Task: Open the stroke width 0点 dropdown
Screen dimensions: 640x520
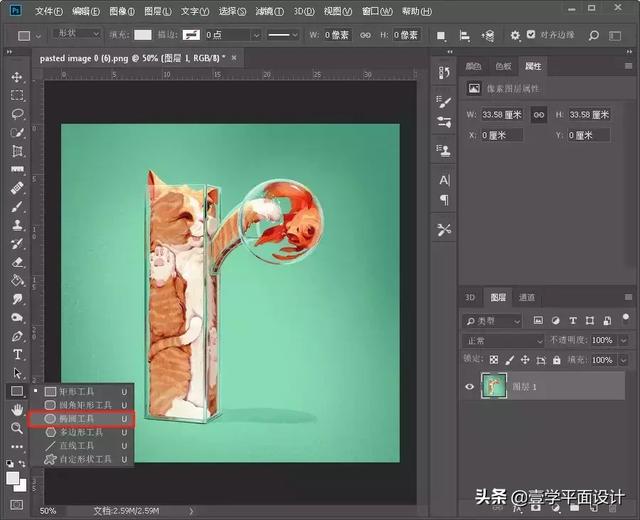Action: click(256, 35)
